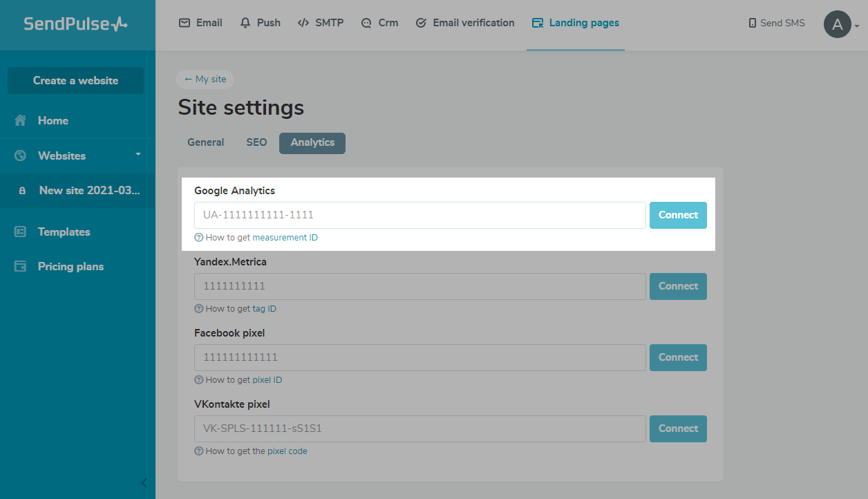The image size is (868, 499).
Task: Click the SendPulse logo
Action: (75, 24)
